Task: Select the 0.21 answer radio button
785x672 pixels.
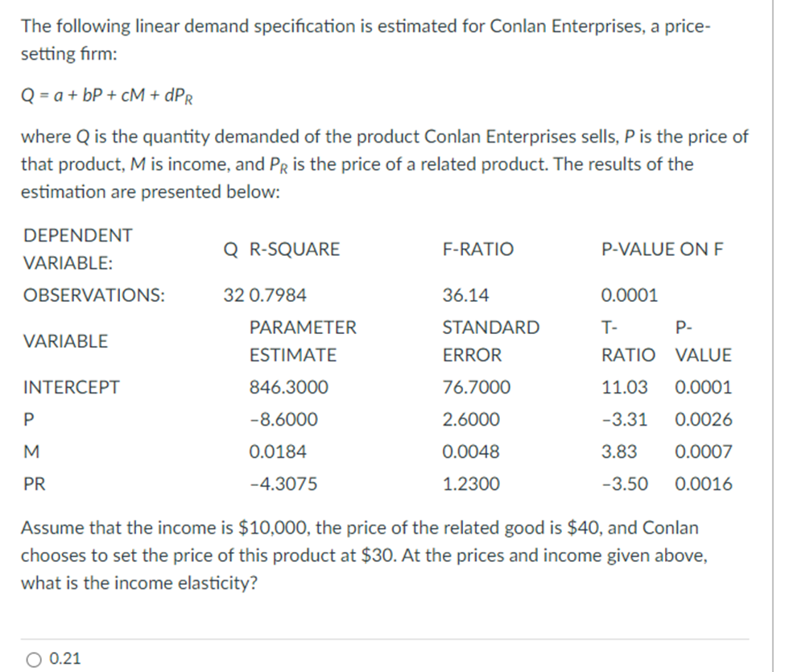Action: pos(33,658)
